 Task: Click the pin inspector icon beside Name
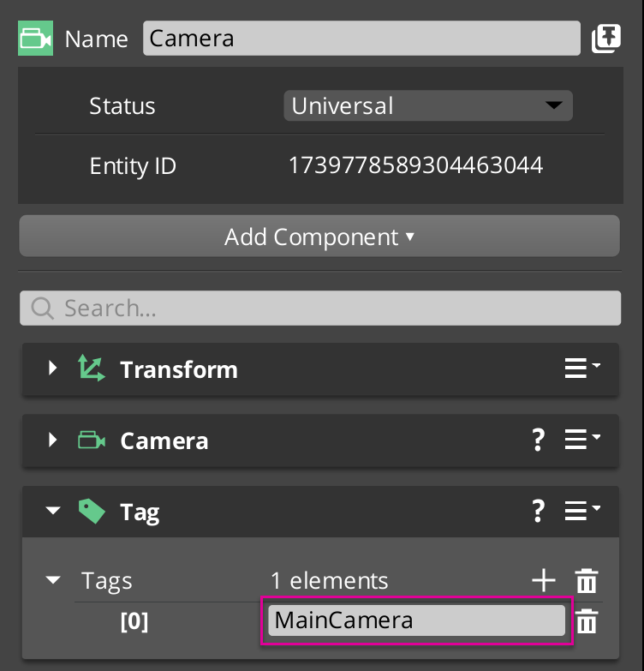coord(605,39)
